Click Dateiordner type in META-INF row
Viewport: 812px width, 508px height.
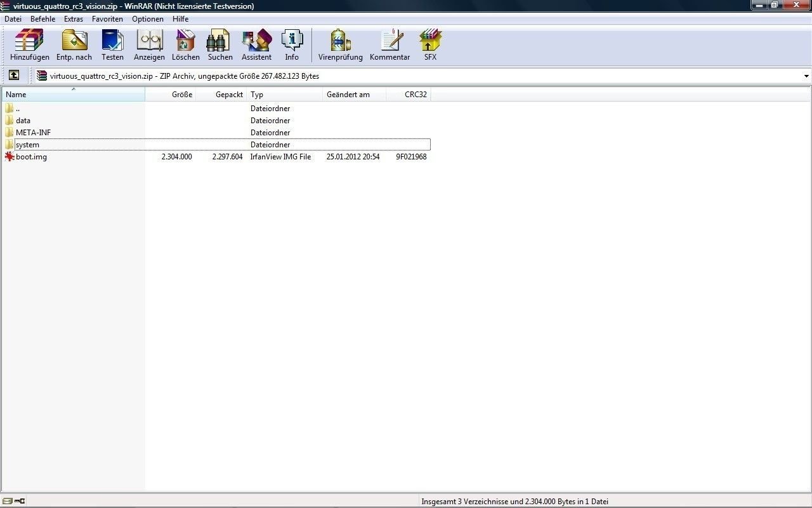click(x=270, y=132)
